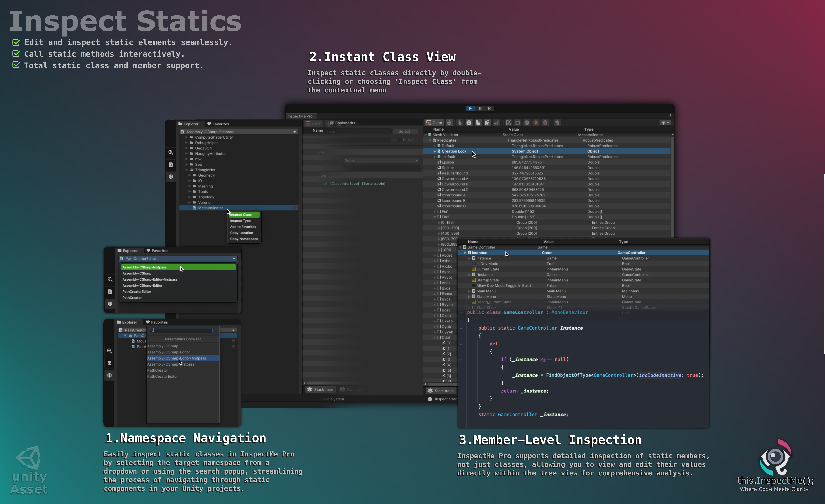Click the Clear button above Mesh Validator tree
Screen dimensions: 825x504
click(x=434, y=123)
